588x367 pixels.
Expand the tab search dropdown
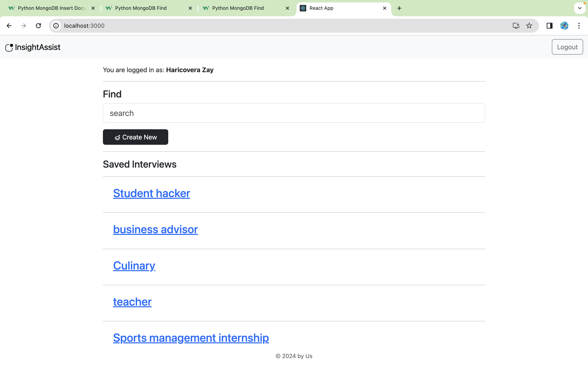coord(580,8)
